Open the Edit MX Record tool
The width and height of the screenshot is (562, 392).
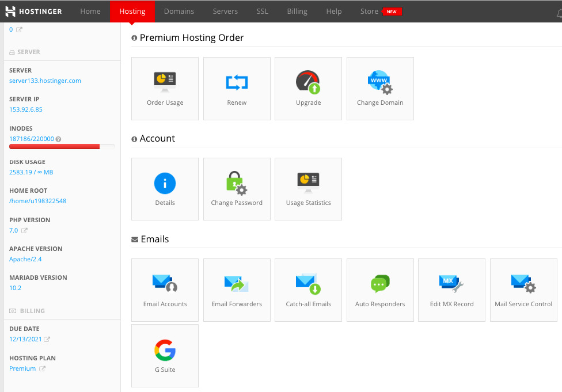pyautogui.click(x=451, y=290)
